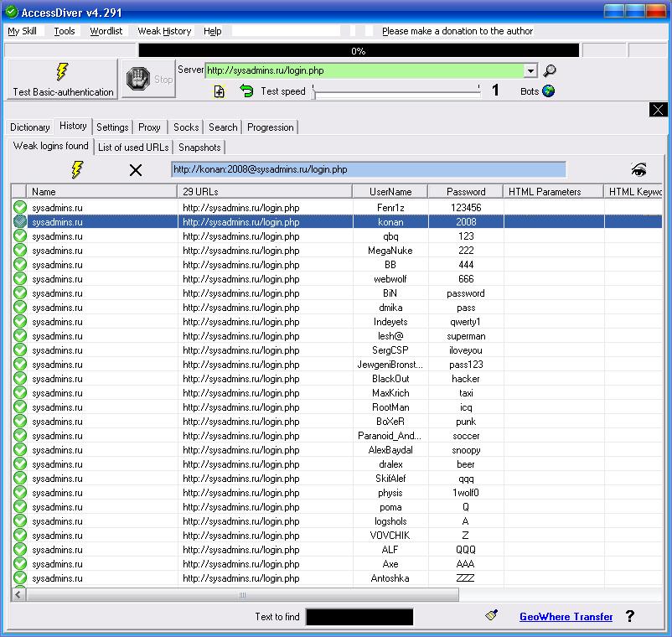The image size is (672, 637).
Task: Click the green check icon on RootMan row
Action: coord(20,407)
